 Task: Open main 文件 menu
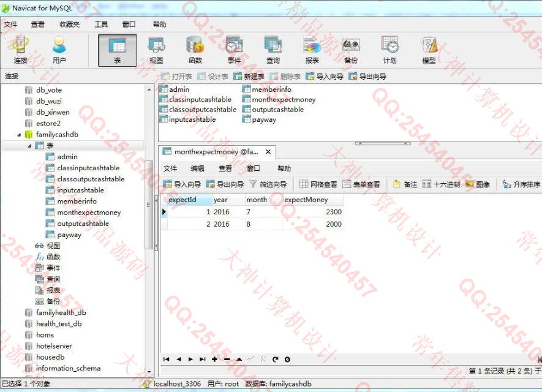10,24
